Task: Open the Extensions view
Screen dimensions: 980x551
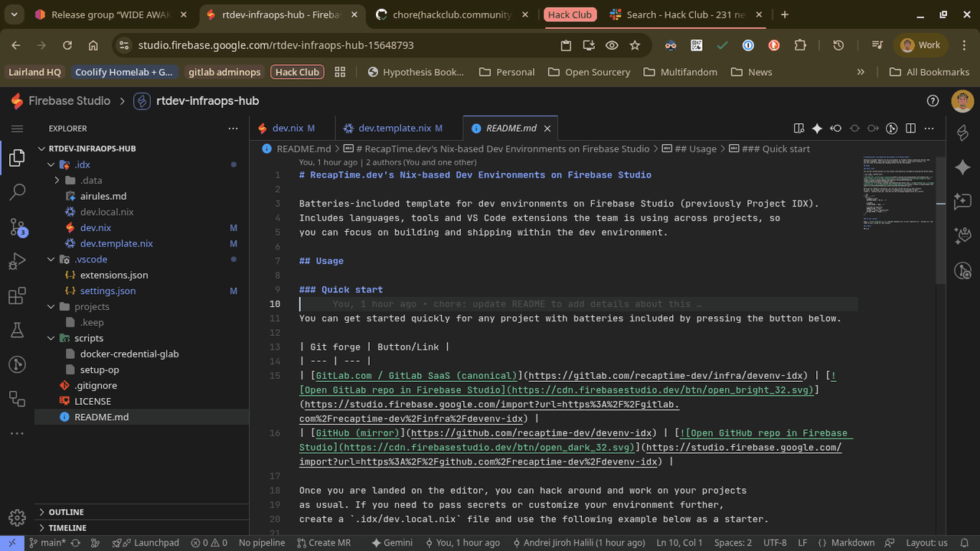Action: pos(17,296)
